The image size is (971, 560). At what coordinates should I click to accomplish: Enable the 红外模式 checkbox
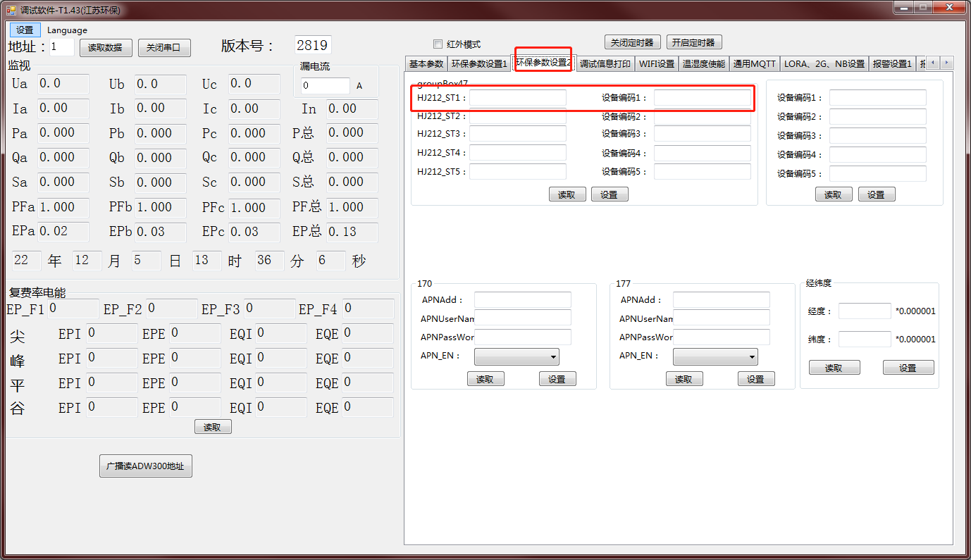(x=438, y=44)
